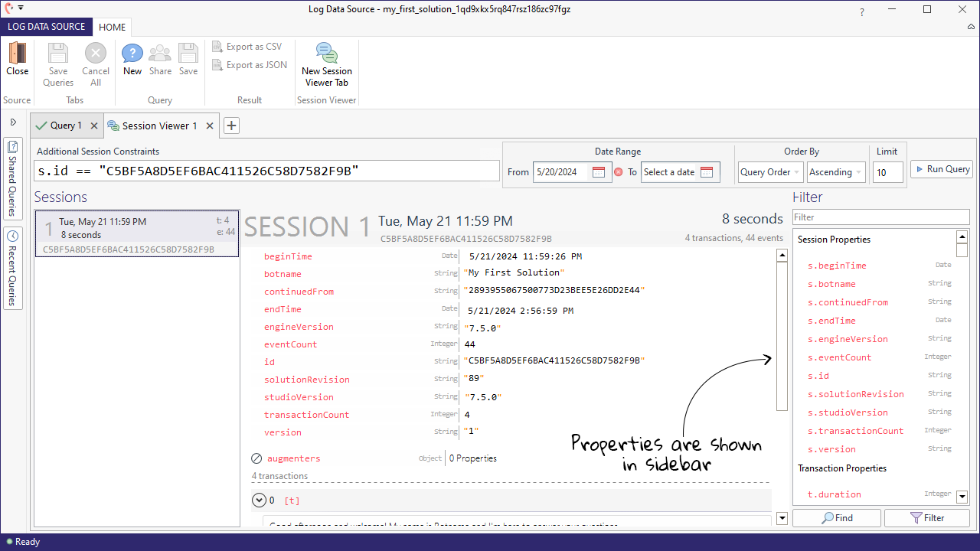
Task: Clear the selected From date
Action: [619, 172]
